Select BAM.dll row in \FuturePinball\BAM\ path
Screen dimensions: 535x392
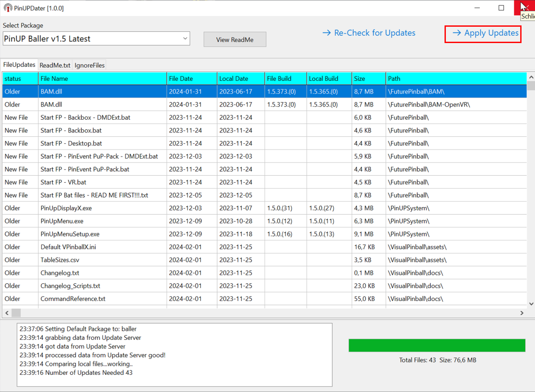point(264,92)
